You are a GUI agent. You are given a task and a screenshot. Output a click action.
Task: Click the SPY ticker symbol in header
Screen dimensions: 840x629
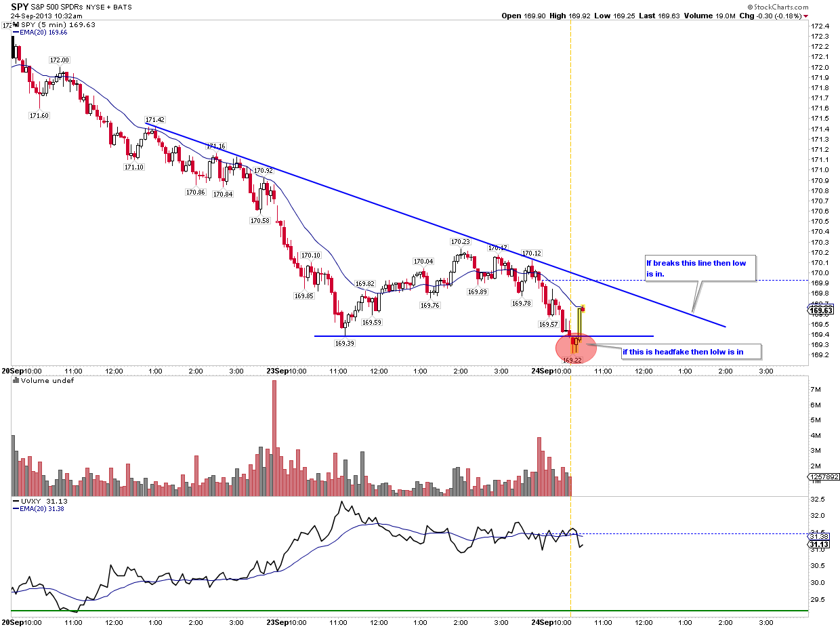tap(19, 6)
